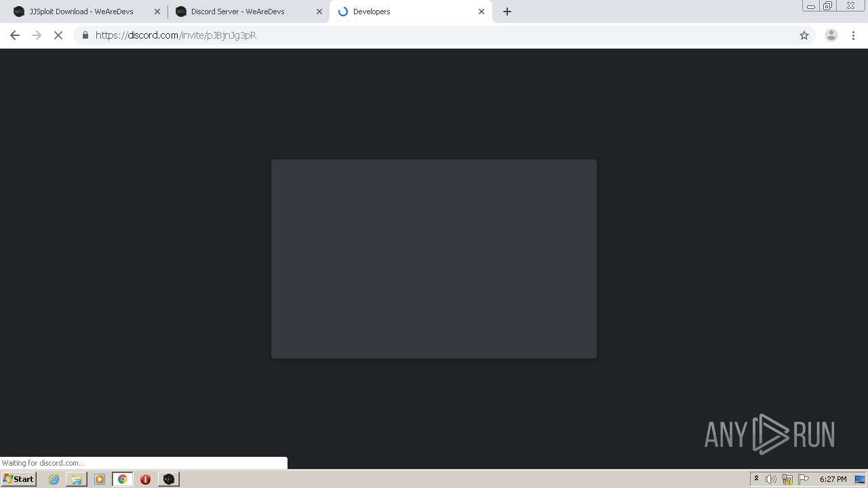
Task: Go forward to next page
Action: click(37, 35)
